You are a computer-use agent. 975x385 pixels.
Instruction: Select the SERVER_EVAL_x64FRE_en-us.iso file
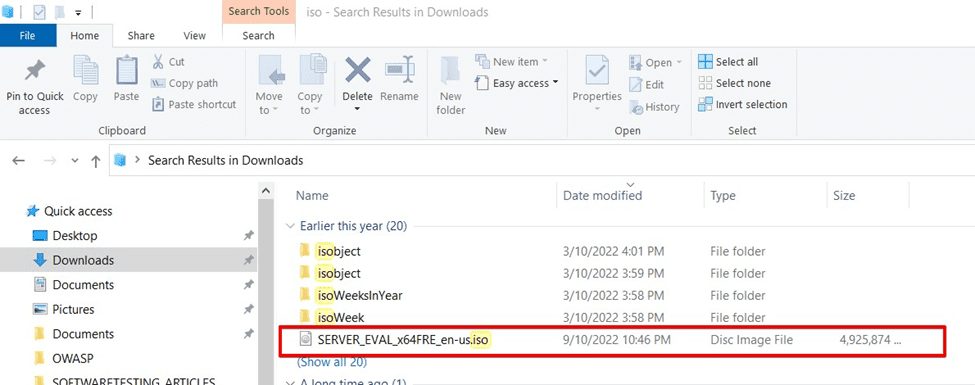tap(612, 340)
